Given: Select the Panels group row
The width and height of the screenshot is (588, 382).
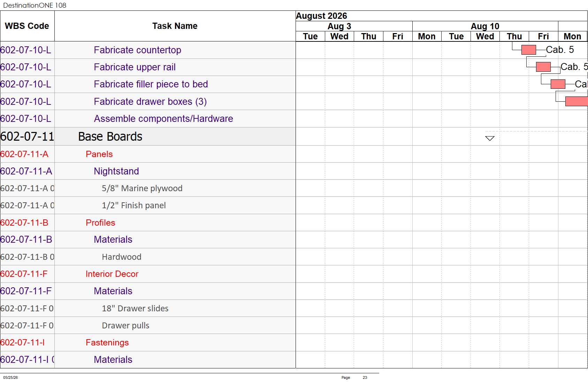Looking at the screenshot, I should pyautogui.click(x=148, y=154).
